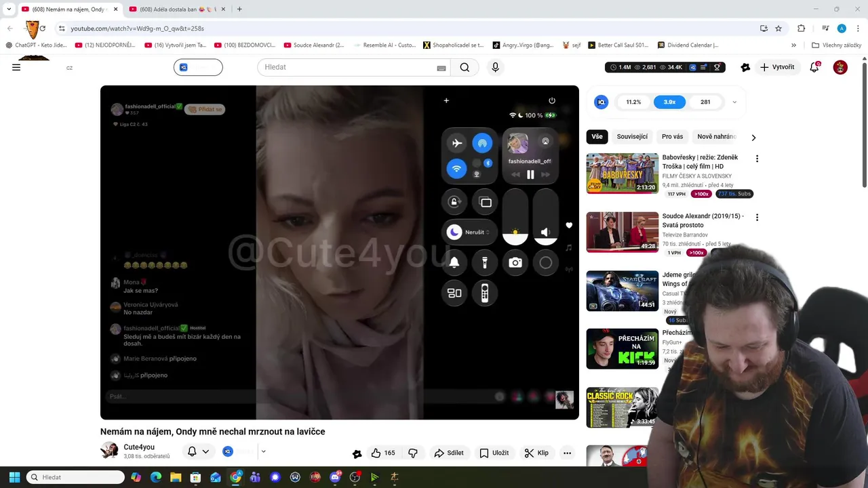868x488 pixels.
Task: Open the Přecházím na Kick thumbnail
Action: [x=623, y=349]
